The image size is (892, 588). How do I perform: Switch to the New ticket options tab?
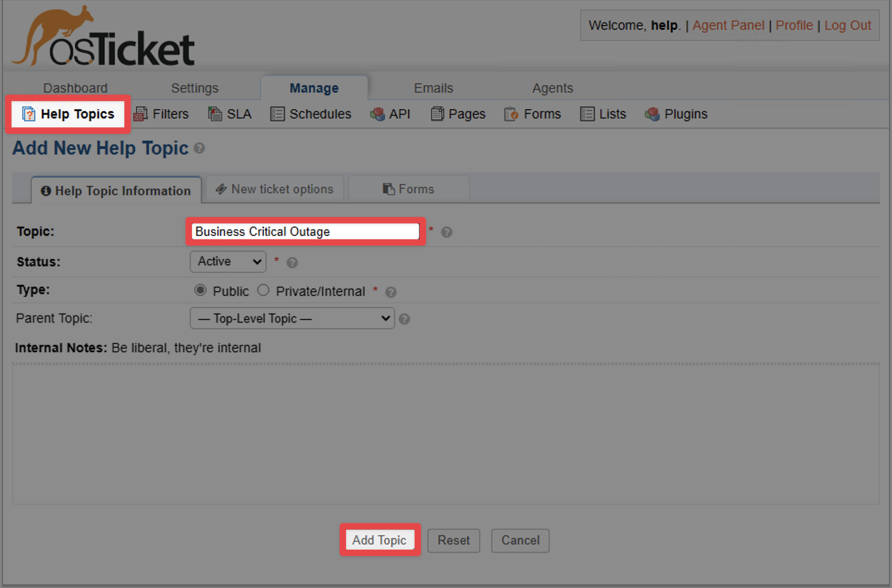(275, 189)
